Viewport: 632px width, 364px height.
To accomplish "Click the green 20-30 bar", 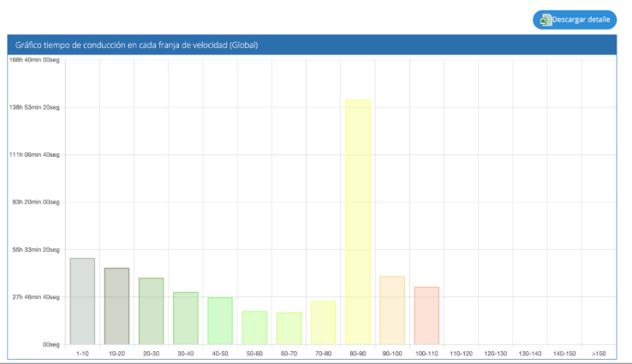I will click(152, 311).
